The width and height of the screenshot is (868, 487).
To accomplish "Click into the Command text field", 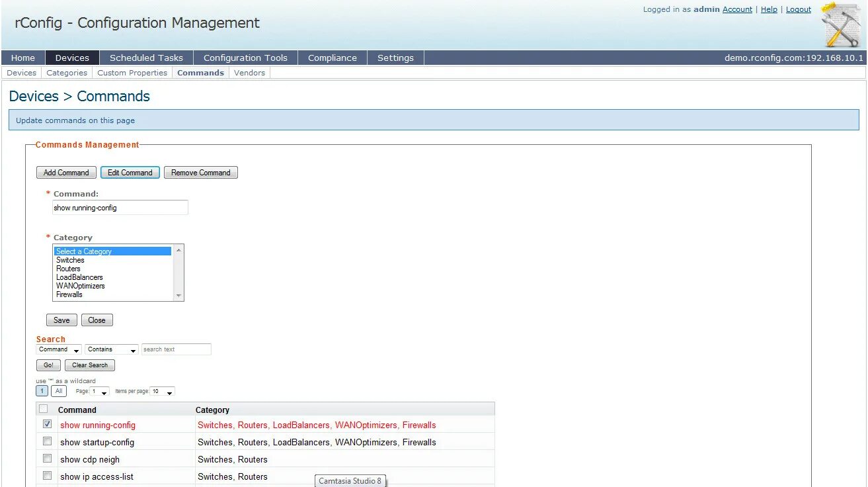I will [120, 208].
